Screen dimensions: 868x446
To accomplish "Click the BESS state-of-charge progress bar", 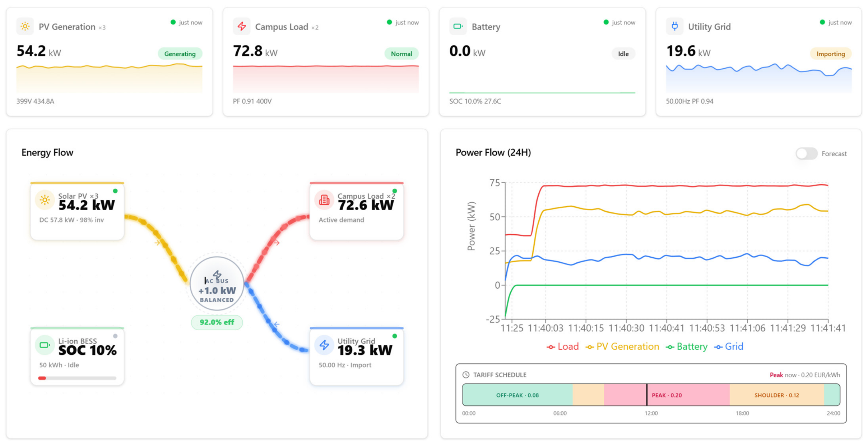I will (77, 378).
